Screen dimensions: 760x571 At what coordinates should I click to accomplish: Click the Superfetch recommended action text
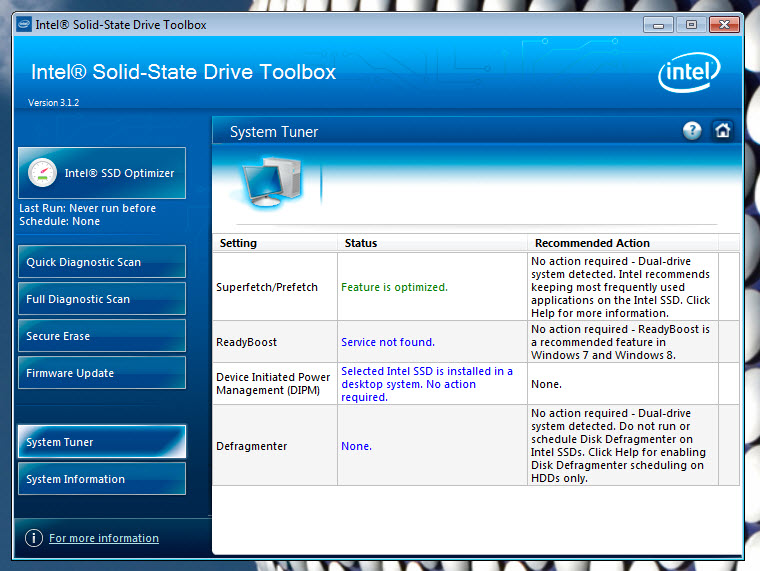[x=620, y=287]
